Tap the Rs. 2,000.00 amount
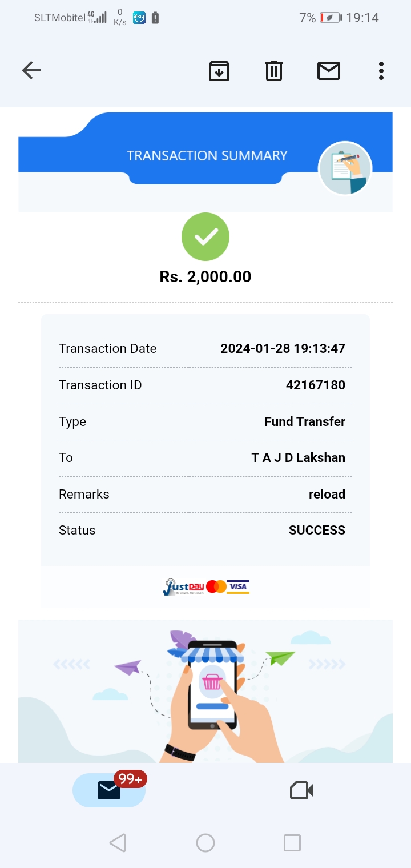The image size is (411, 868). pyautogui.click(x=205, y=277)
